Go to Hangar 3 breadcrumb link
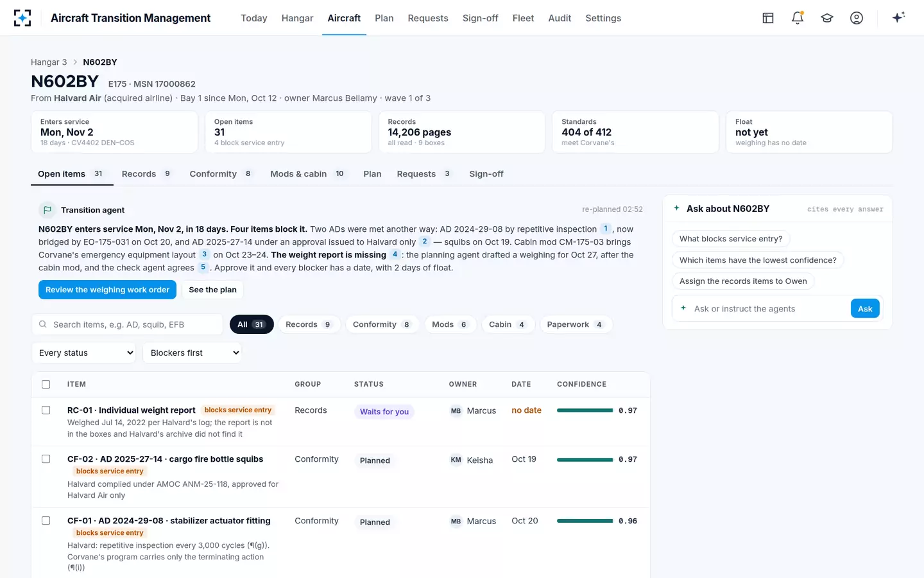924x578 pixels. [x=49, y=62]
